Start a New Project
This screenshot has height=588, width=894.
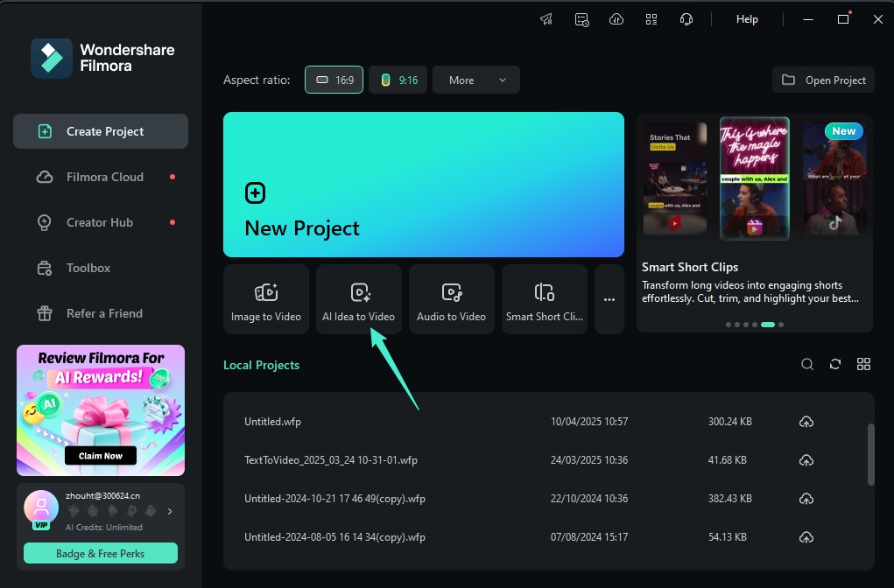click(424, 185)
